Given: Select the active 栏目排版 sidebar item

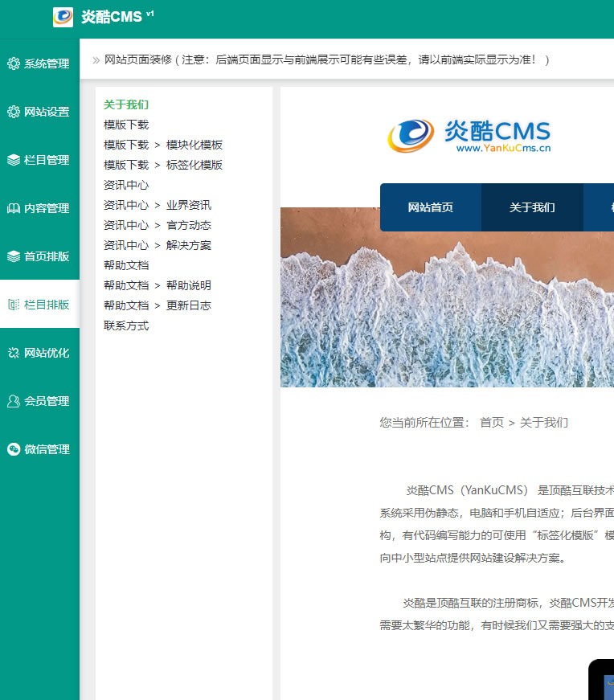Looking at the screenshot, I should coord(39,305).
